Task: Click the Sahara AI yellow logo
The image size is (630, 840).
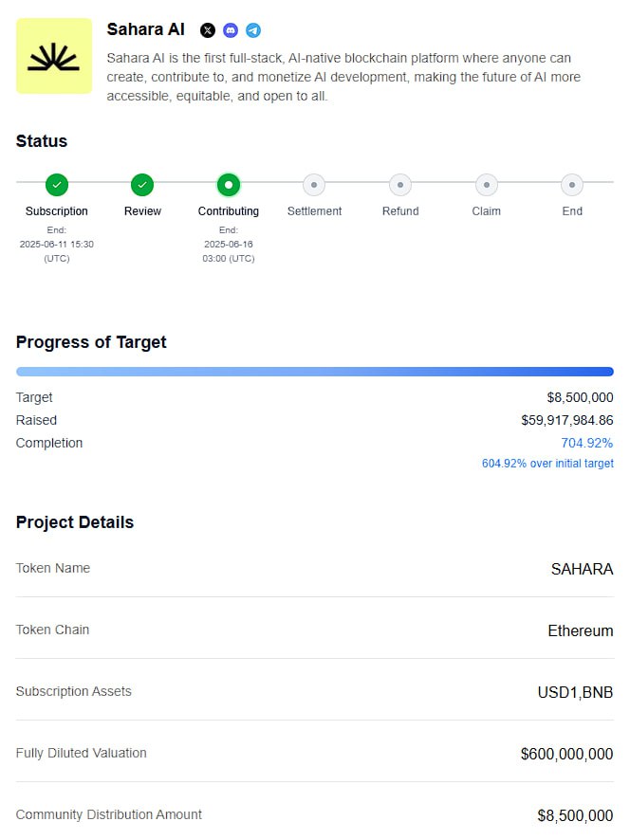Action: (54, 56)
